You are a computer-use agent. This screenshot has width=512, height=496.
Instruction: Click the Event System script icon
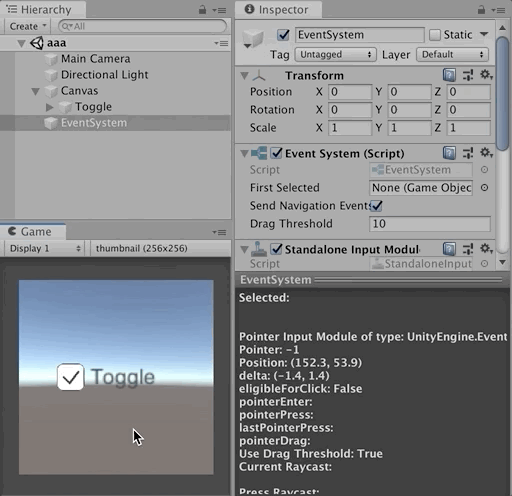click(x=259, y=153)
